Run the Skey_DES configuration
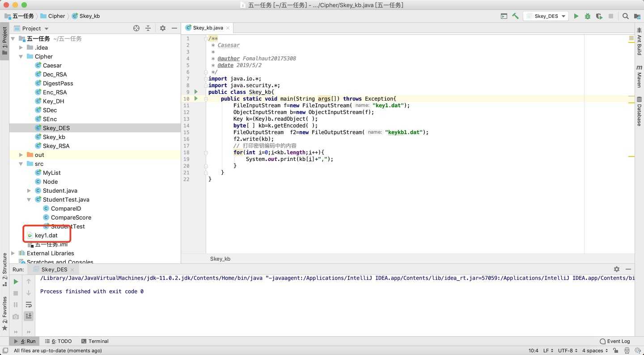Screen dimensions: 644x355 (x=576, y=16)
